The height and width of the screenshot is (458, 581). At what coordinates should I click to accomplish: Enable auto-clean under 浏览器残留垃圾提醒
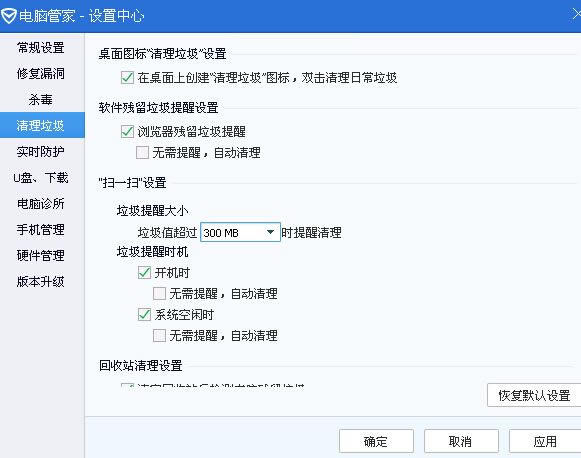point(142,152)
